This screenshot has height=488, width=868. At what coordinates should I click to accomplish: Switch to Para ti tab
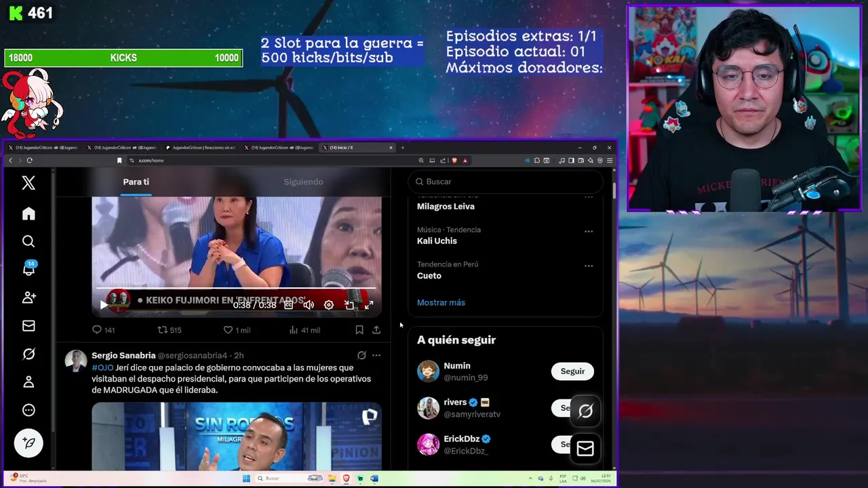tap(136, 182)
